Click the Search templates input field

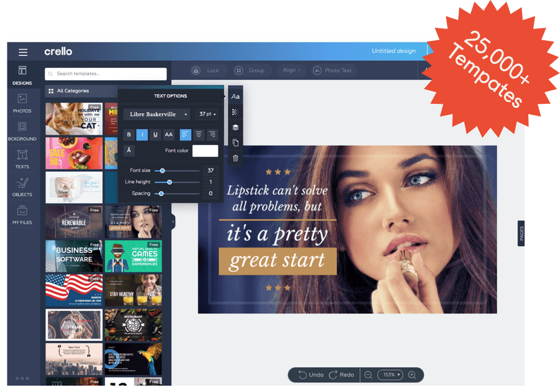106,74
